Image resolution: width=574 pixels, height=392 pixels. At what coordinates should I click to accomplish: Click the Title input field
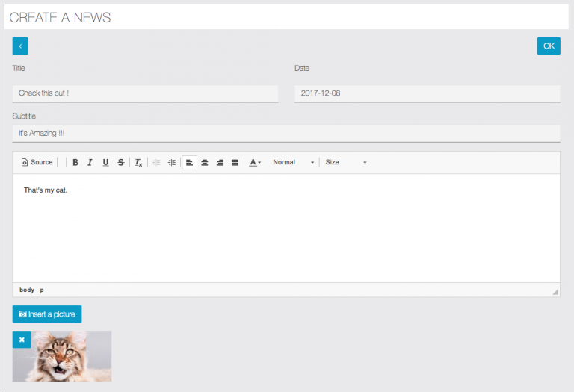pos(145,93)
